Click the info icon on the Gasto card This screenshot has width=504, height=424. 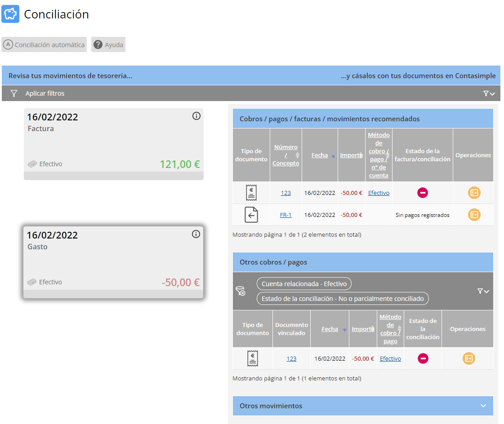196,234
